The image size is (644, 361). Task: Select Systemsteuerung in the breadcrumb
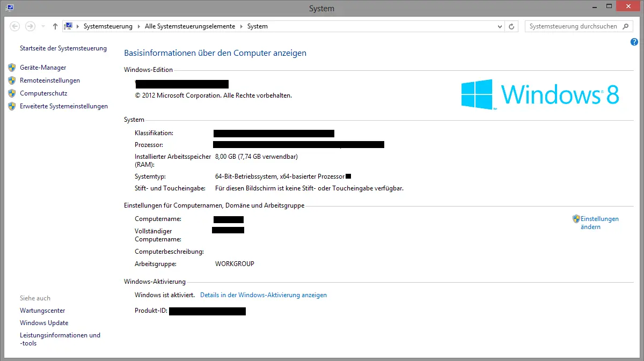[x=108, y=26]
